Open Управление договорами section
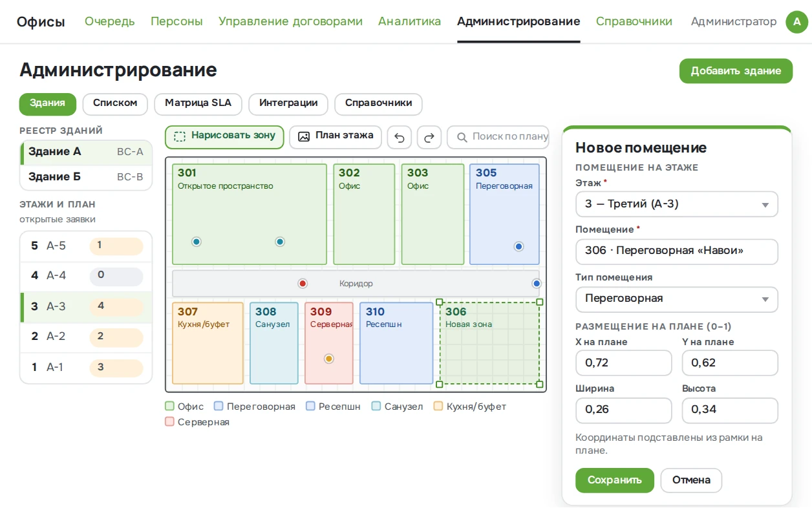 [x=290, y=21]
